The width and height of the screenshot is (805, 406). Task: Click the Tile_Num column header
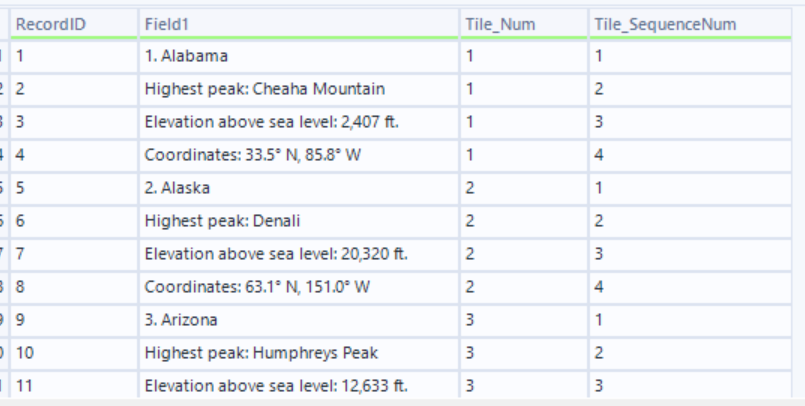pos(493,23)
